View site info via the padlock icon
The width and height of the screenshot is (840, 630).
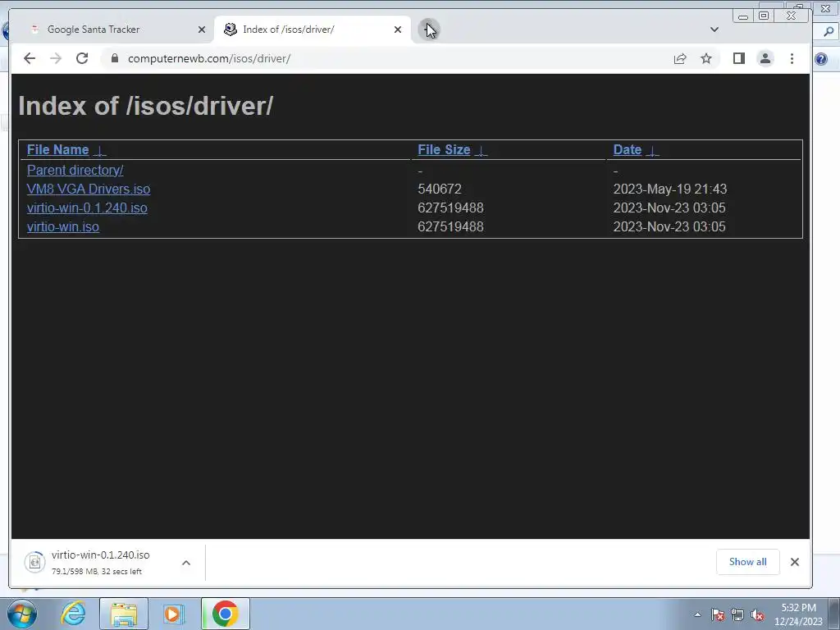[x=115, y=58]
